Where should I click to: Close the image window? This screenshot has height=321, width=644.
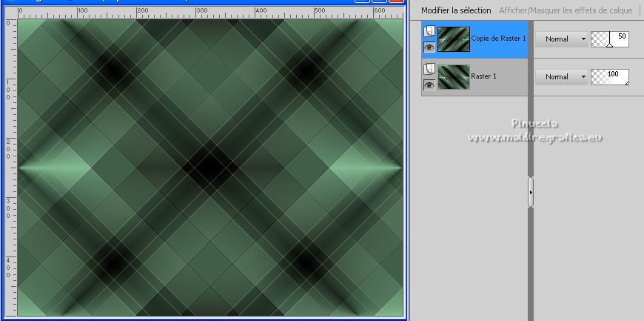(396, 1)
